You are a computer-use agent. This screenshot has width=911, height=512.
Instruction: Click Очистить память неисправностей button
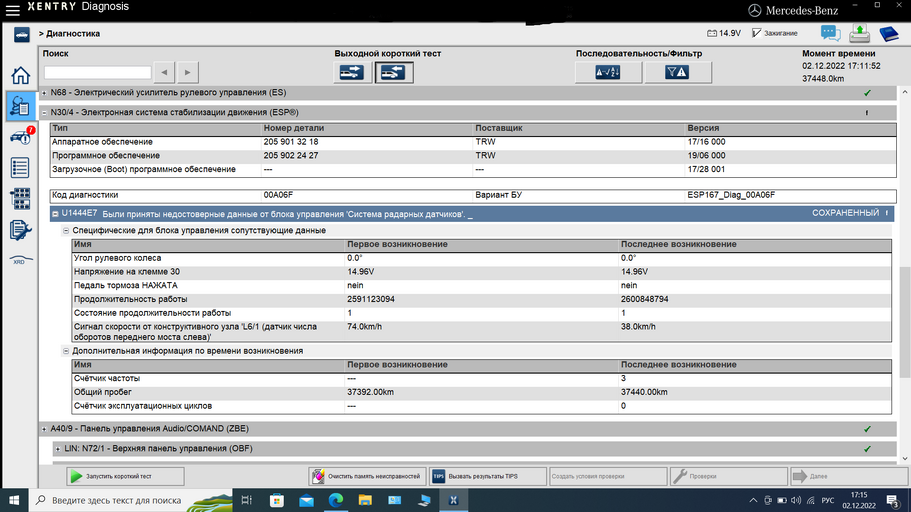coord(367,477)
